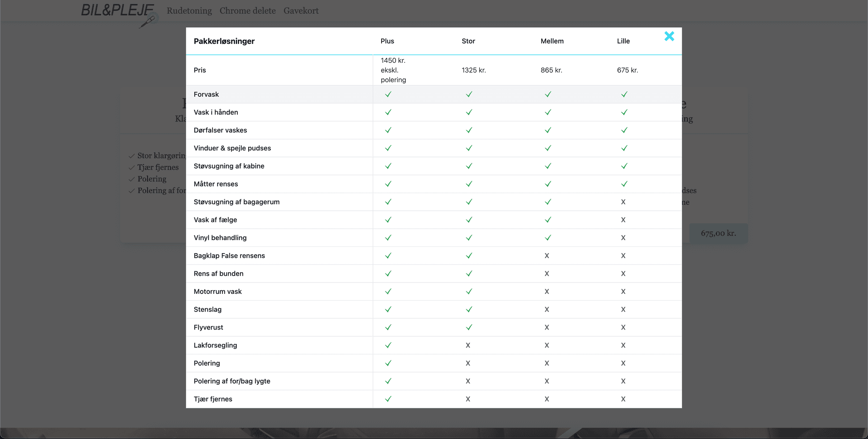Select the Mellem column header

(x=552, y=41)
